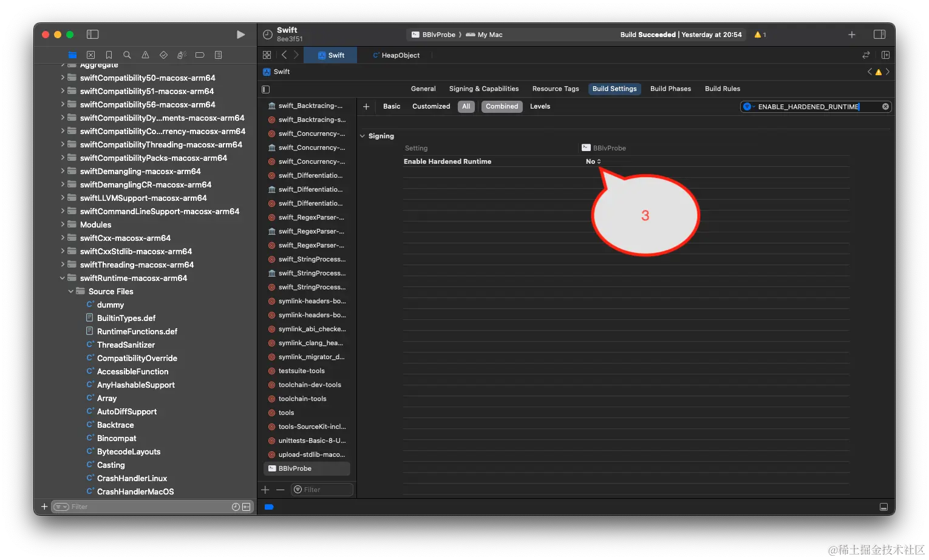Image resolution: width=929 pixels, height=560 pixels.
Task: Hide the navigator sidebar
Action: (92, 35)
